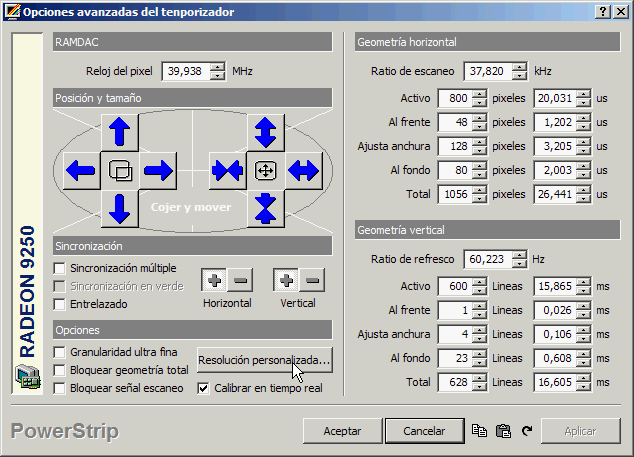Click the center size icon with four-way arrows
This screenshot has height=457, width=634.
pos(266,170)
